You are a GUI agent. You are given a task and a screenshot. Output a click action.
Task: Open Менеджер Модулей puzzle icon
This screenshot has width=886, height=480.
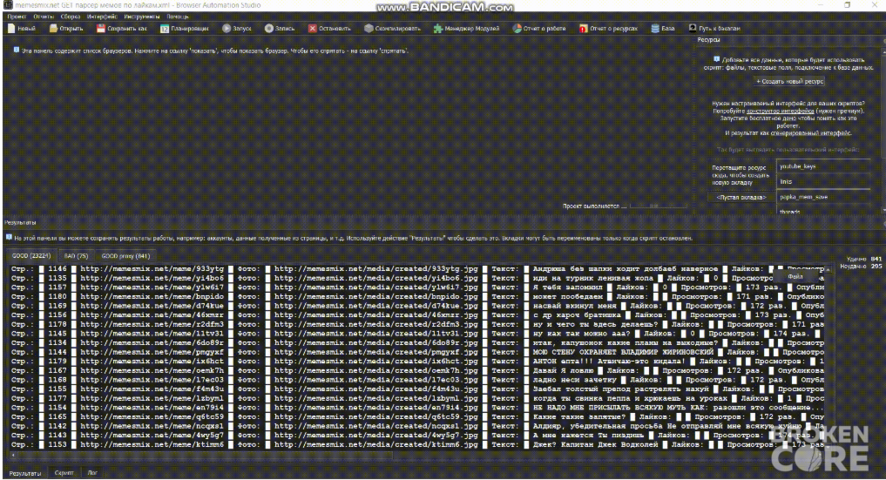tap(438, 28)
